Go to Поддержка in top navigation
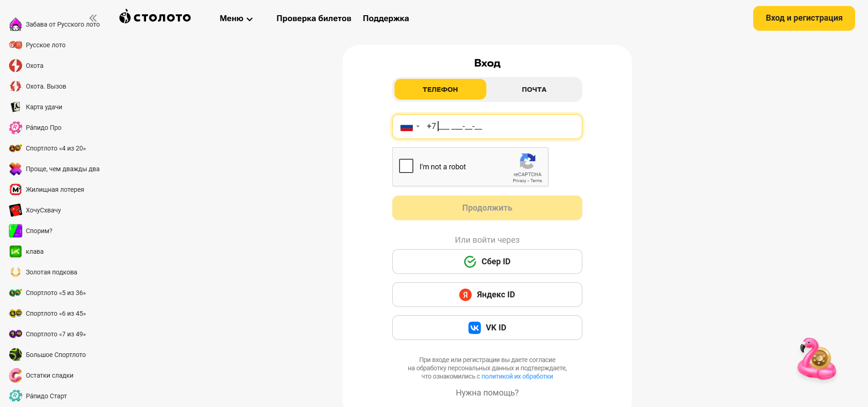Viewport: 868px width, 407px height. point(386,18)
